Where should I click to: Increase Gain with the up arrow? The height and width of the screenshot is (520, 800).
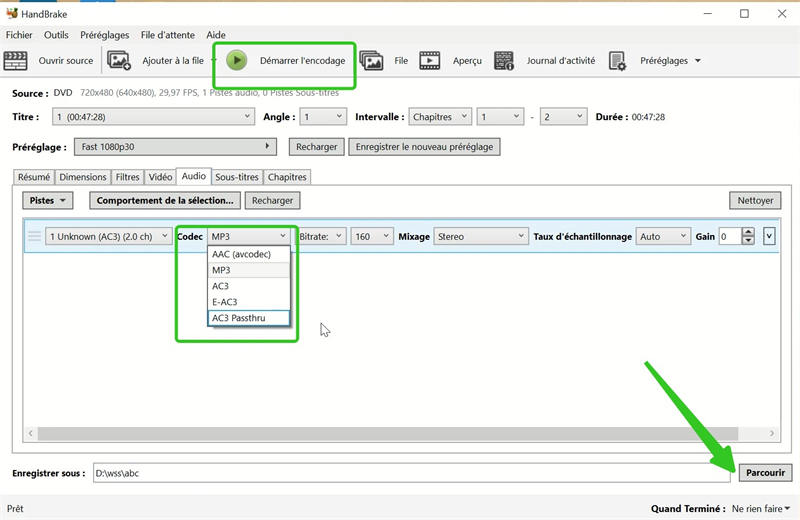pos(748,232)
